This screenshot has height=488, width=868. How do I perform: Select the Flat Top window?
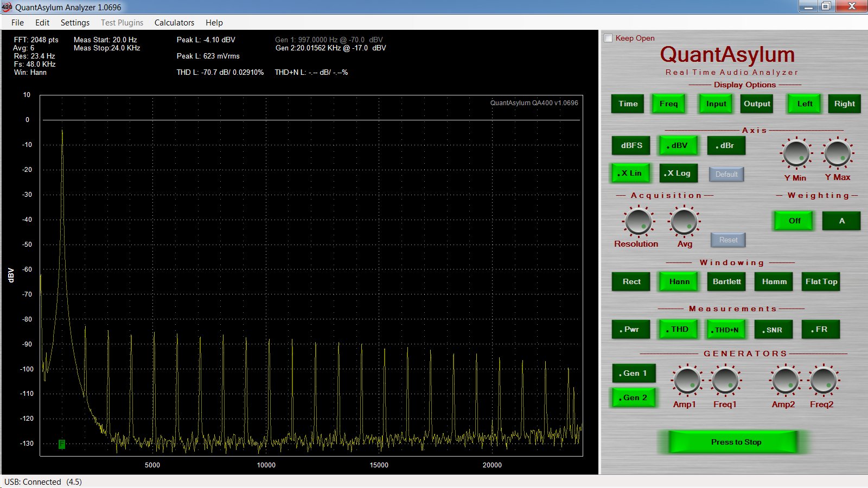click(821, 281)
